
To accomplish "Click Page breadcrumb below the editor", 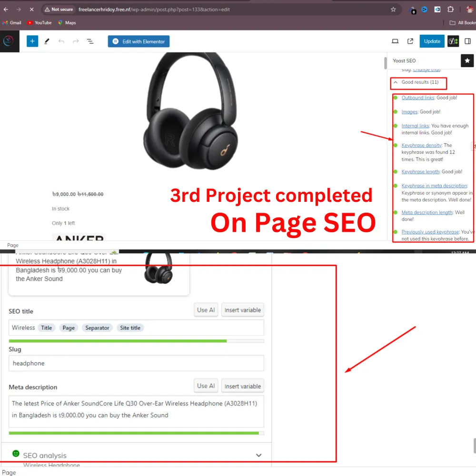I will tap(13, 245).
